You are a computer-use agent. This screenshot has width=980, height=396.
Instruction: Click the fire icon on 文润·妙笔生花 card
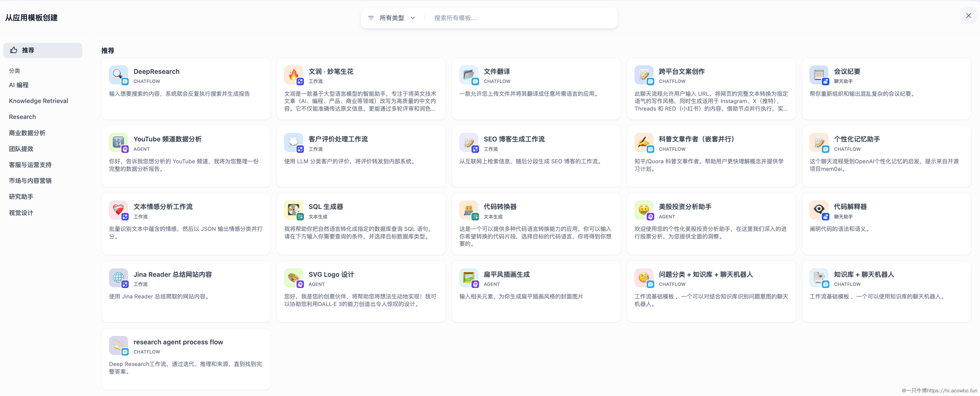tap(293, 75)
